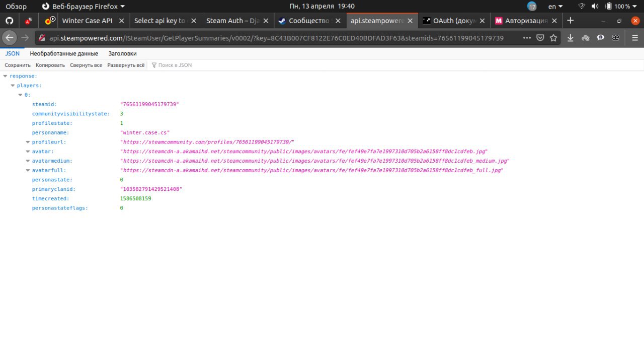Screen dimensions: 644x362
Task: Open the Заголовки tab
Action: coord(122,53)
